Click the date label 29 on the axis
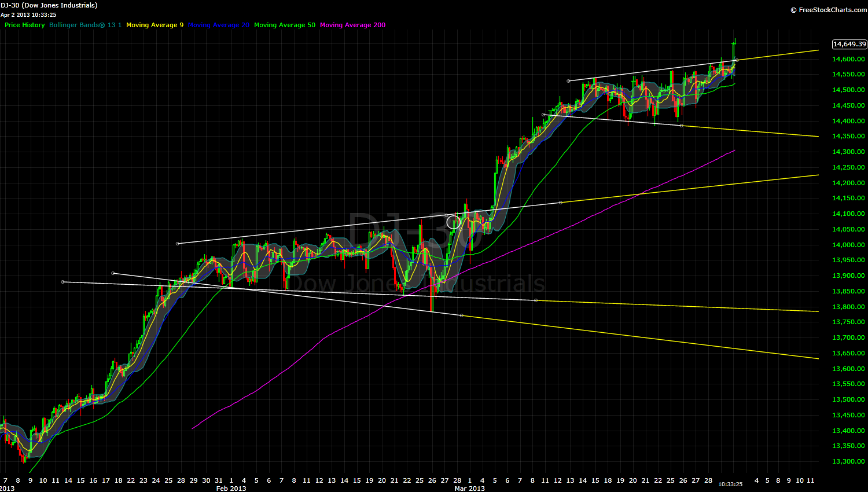Screen dimensions: 868x492 [x=193, y=480]
